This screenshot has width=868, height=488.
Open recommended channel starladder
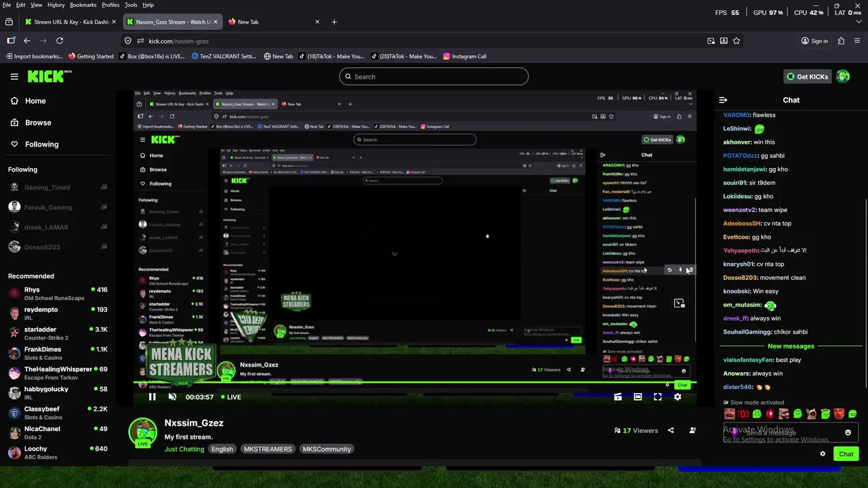pyautogui.click(x=58, y=333)
